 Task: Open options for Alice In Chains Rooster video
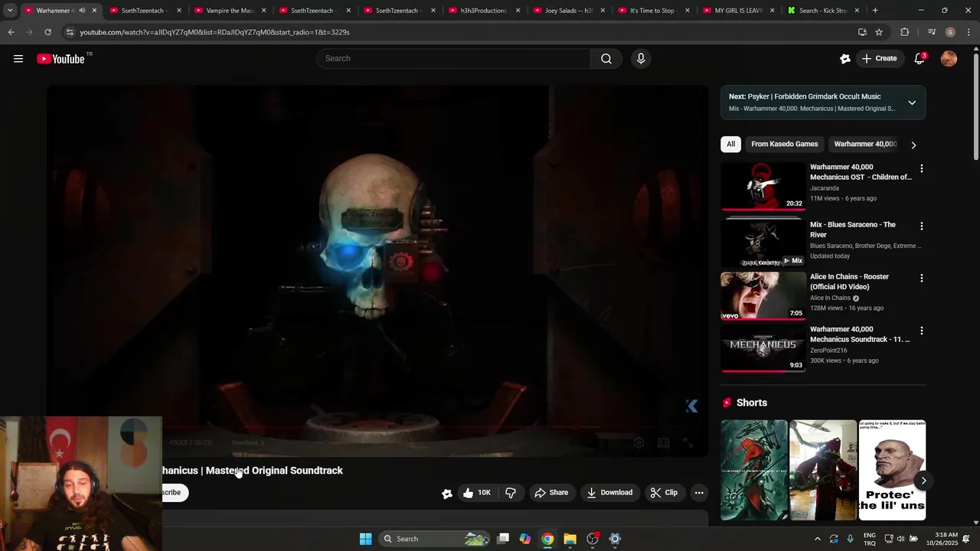coord(922,278)
